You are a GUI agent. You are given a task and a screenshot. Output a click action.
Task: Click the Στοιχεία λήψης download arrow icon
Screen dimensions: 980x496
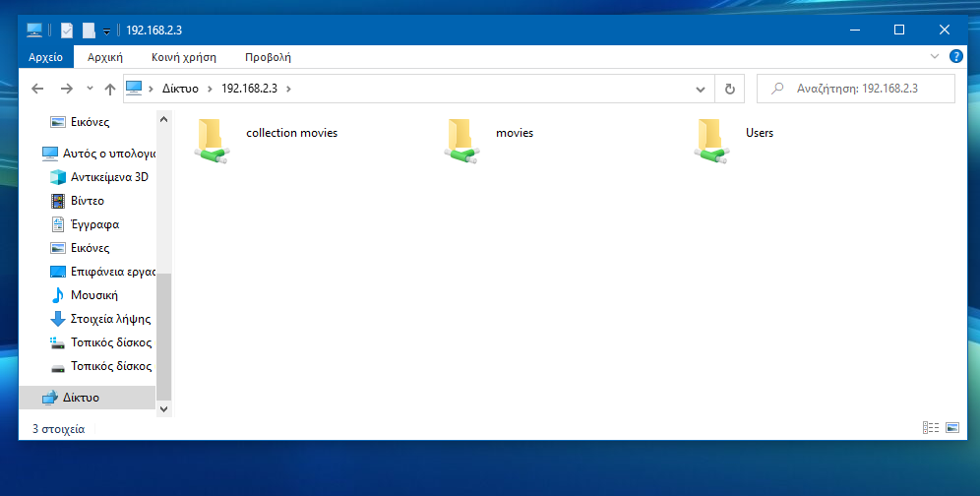click(x=57, y=319)
